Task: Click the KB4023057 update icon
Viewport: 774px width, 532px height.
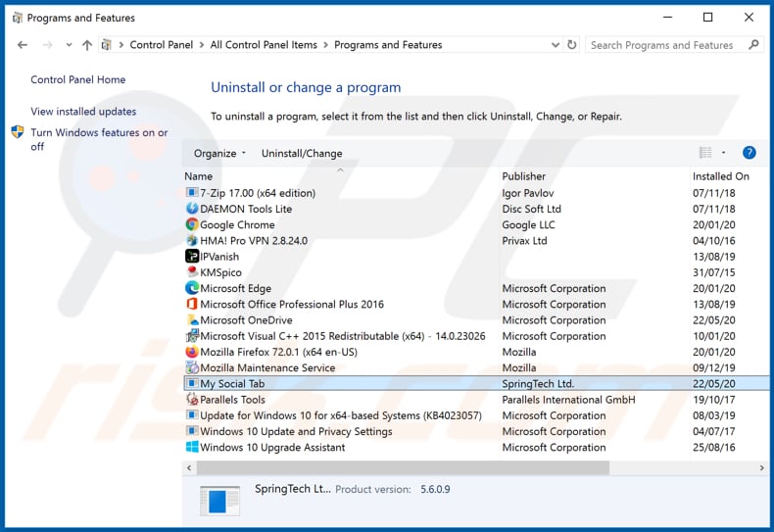Action: click(191, 415)
